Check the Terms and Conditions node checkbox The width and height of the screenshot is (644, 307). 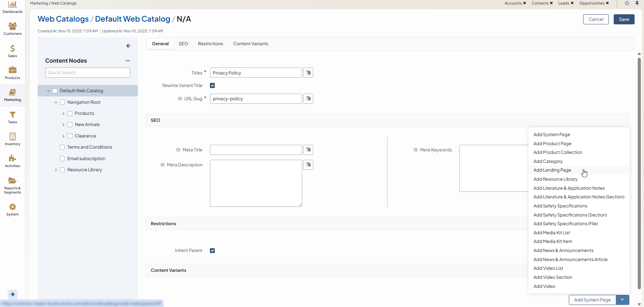tap(62, 147)
